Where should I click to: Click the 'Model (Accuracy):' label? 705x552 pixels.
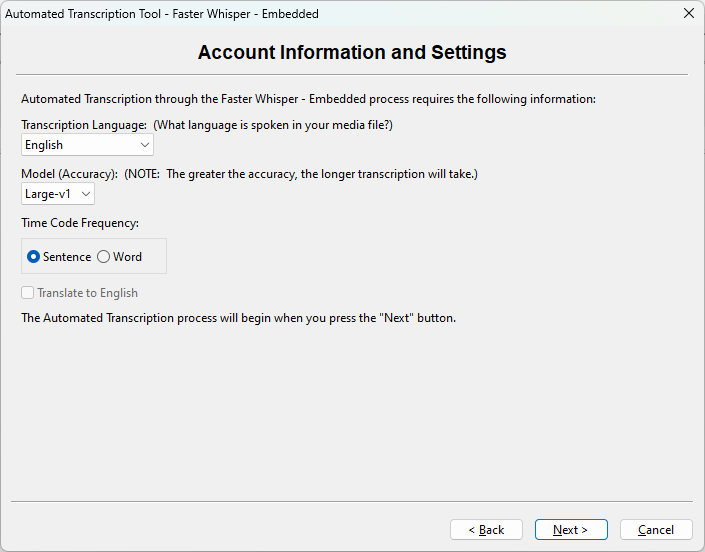(x=69, y=174)
